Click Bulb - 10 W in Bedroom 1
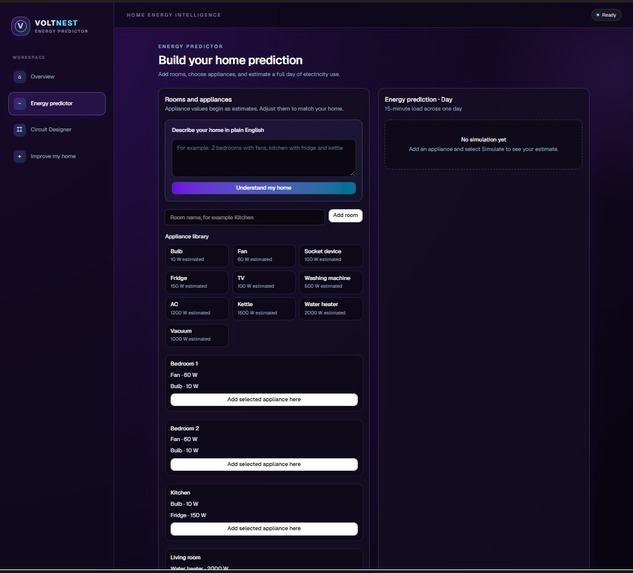The image size is (633, 573). click(184, 386)
